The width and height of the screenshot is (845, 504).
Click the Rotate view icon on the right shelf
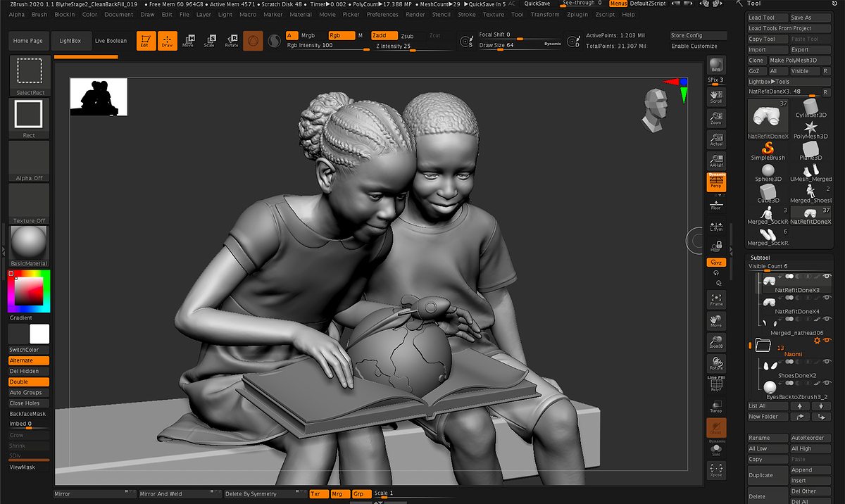click(716, 363)
